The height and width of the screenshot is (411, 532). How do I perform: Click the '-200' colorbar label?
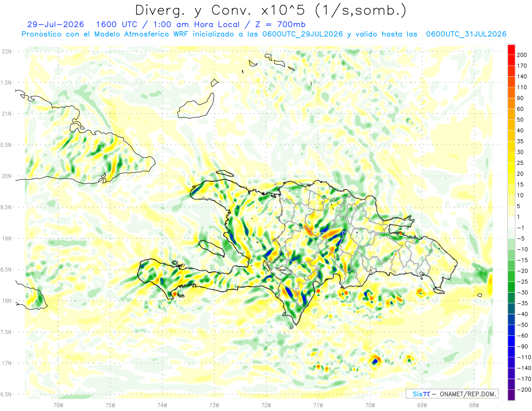(524, 390)
